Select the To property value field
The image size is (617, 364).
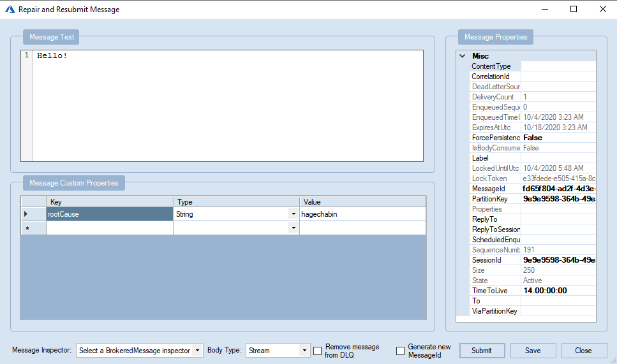point(558,301)
